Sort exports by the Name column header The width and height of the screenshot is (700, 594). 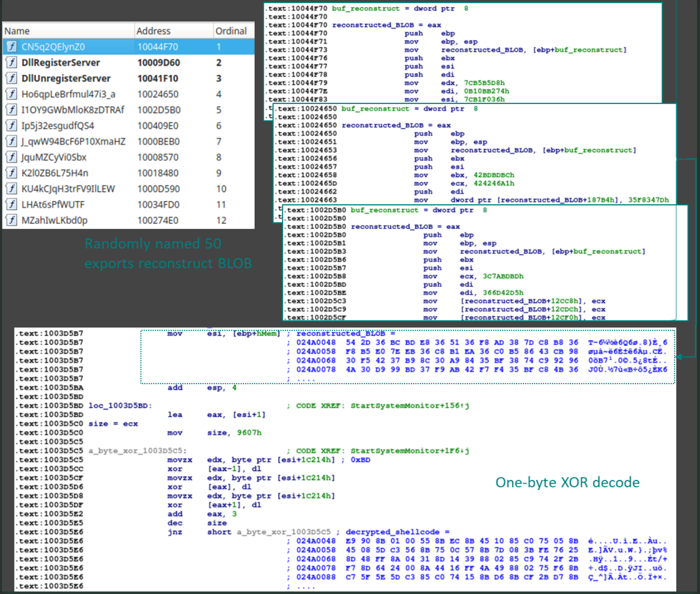coord(17,31)
